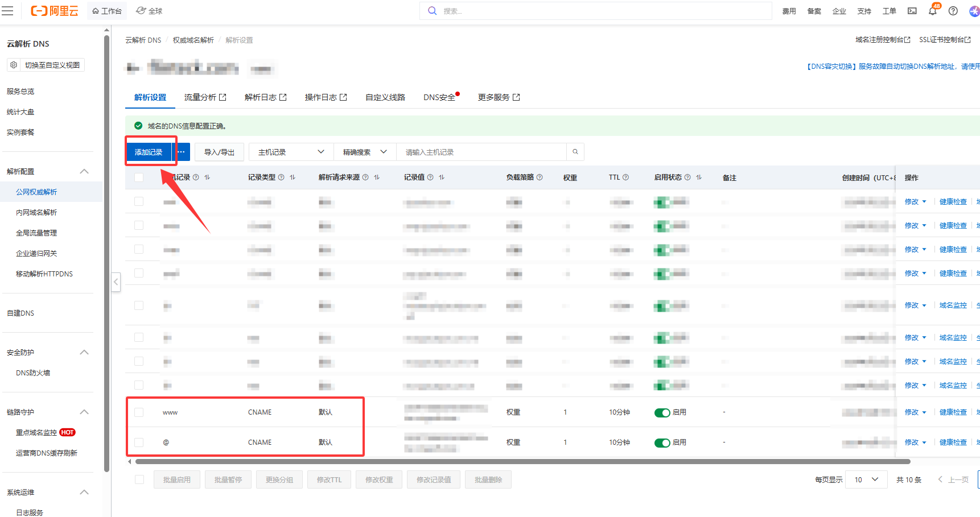
Task: Open the 精确搜索 search mode dropdown
Action: click(364, 152)
